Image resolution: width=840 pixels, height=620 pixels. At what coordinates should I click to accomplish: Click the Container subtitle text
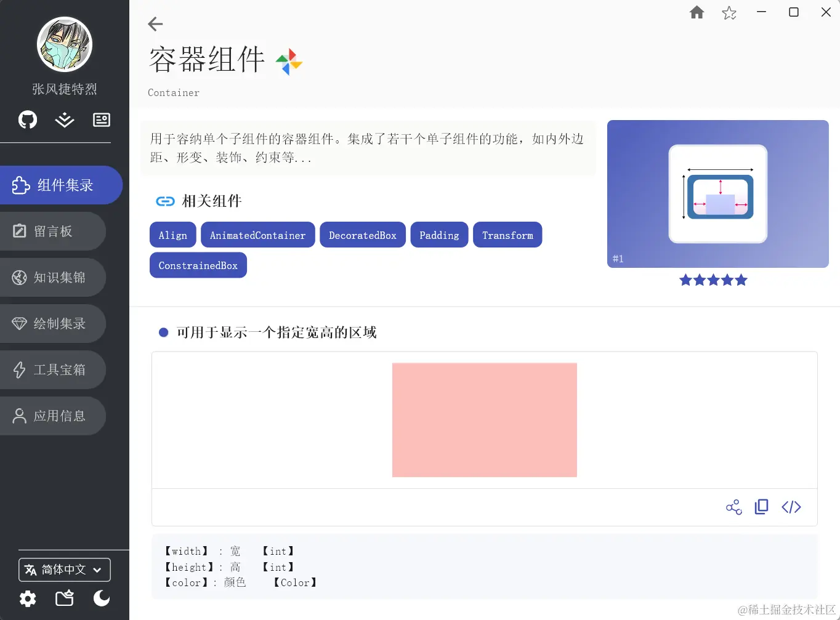(174, 93)
